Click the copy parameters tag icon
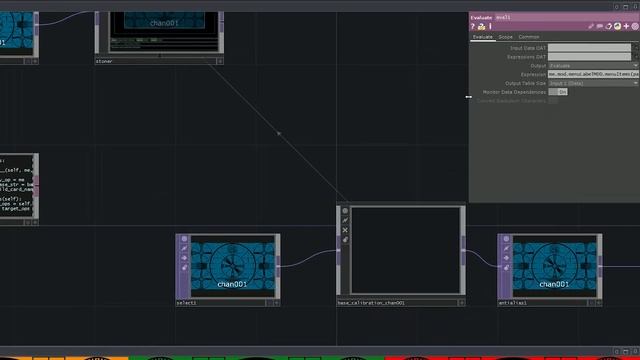 click(x=609, y=27)
